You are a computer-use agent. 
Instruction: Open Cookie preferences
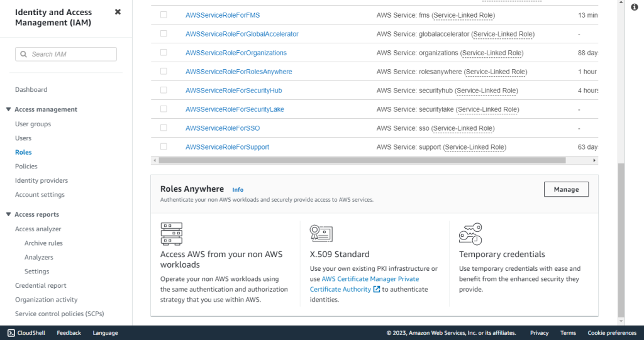[612, 333]
